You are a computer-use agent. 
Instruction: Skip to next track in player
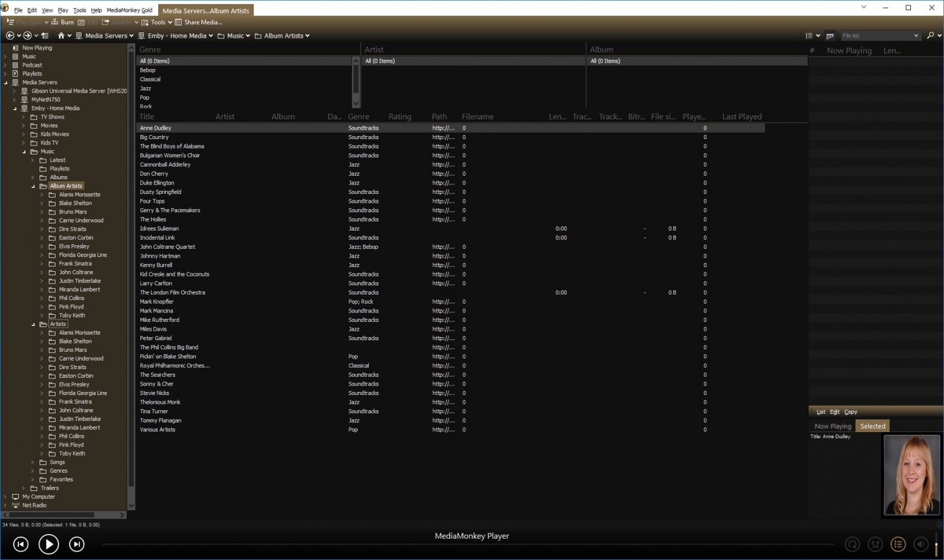tap(77, 544)
